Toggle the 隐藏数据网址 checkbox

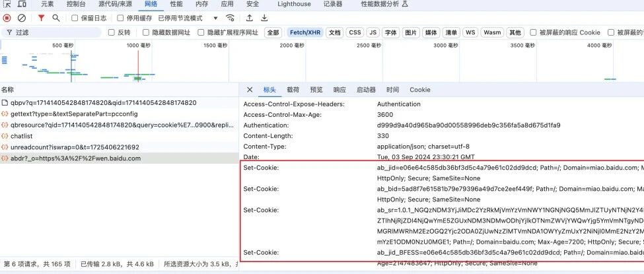click(146, 32)
